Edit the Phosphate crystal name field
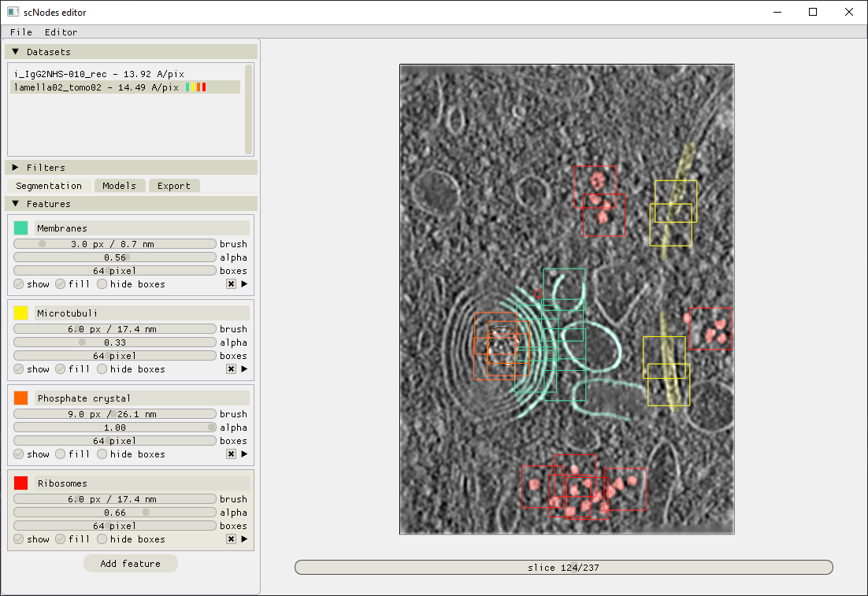The height and width of the screenshot is (596, 868). [142, 398]
